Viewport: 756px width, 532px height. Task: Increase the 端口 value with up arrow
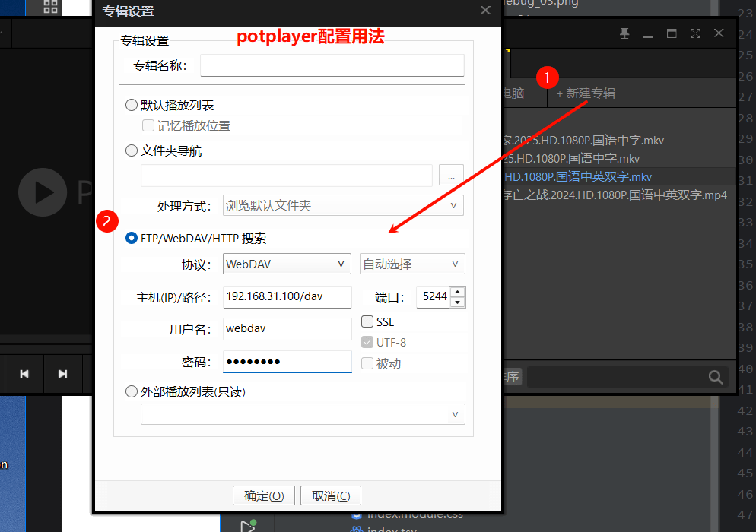click(x=458, y=292)
